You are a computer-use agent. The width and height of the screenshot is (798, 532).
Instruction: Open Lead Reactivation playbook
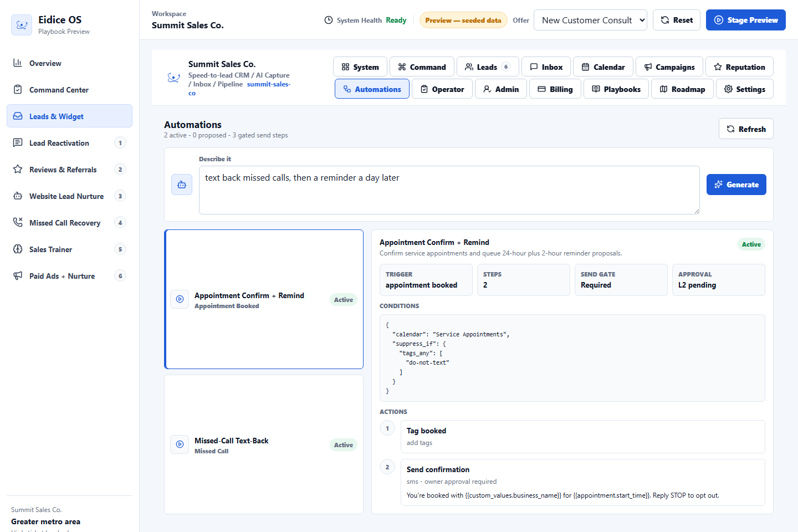pos(69,143)
